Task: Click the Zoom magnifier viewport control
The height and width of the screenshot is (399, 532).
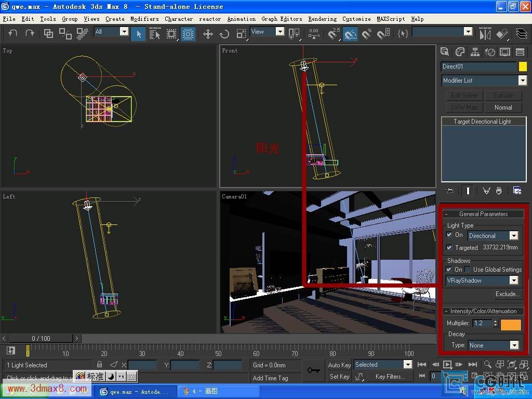Action: click(x=487, y=364)
